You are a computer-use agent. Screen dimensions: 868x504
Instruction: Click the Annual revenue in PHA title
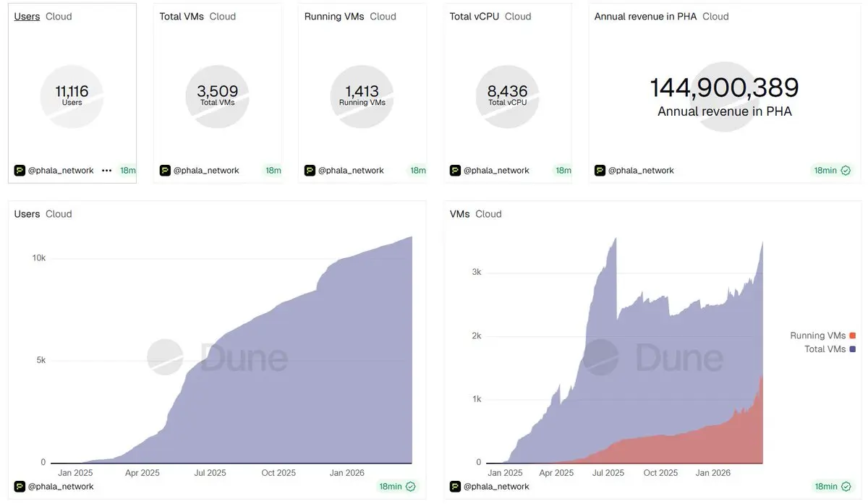[645, 16]
